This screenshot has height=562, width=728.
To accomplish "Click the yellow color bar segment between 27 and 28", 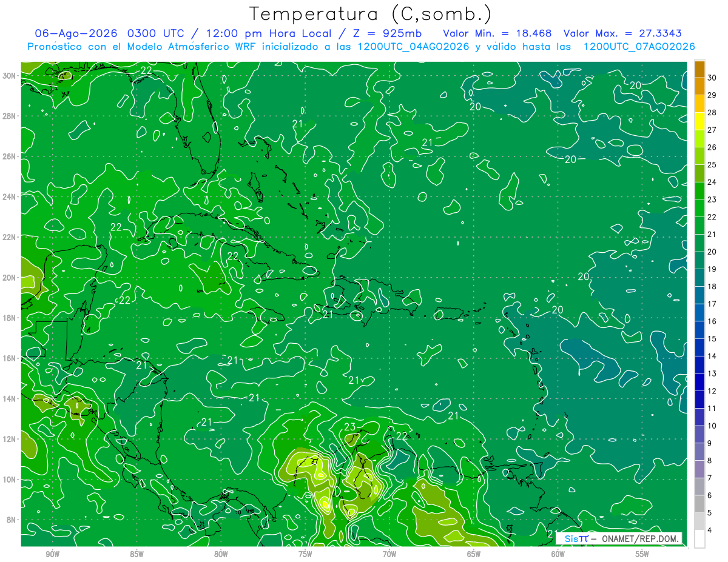I will [x=699, y=121].
